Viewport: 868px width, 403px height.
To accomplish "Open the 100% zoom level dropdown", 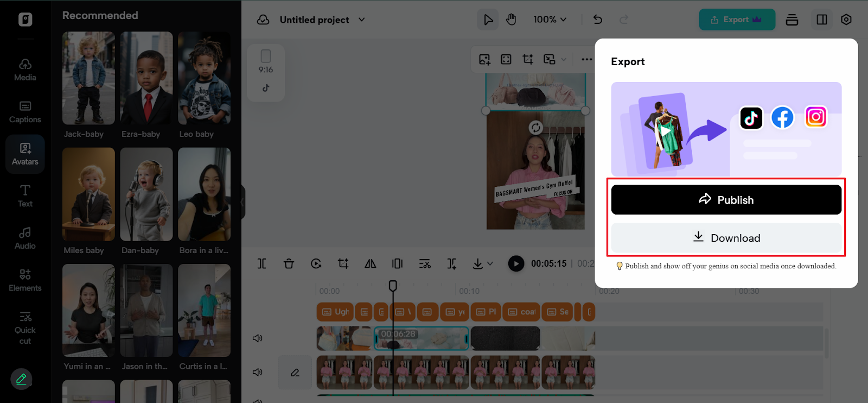I will (x=550, y=20).
